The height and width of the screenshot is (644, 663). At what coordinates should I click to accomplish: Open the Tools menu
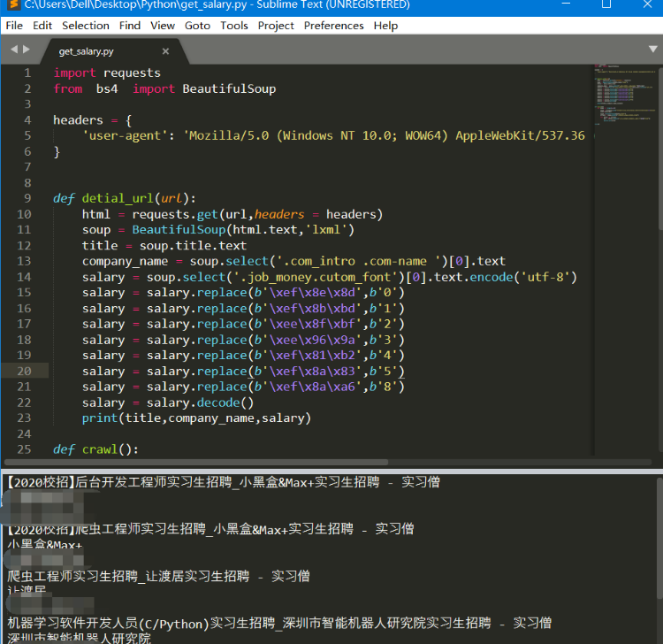point(234,26)
